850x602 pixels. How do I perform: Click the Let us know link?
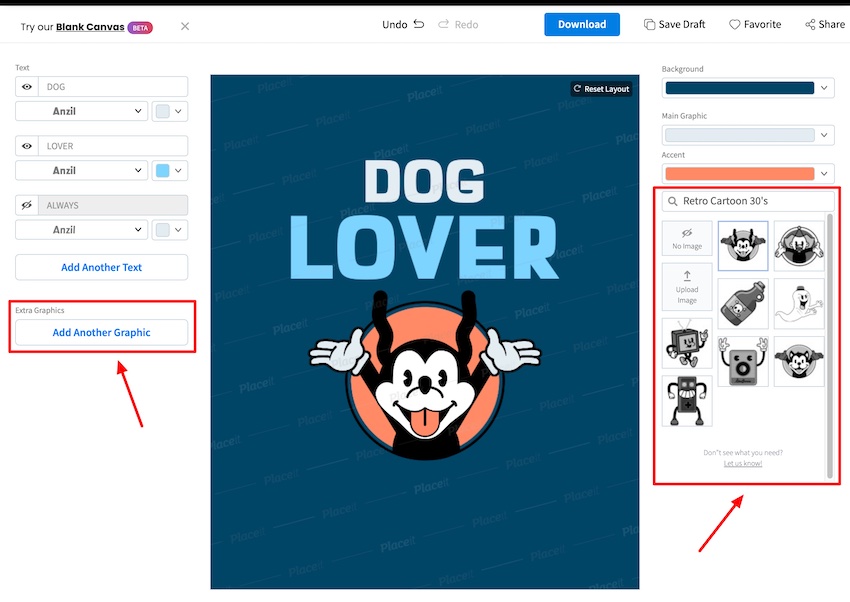(x=743, y=463)
